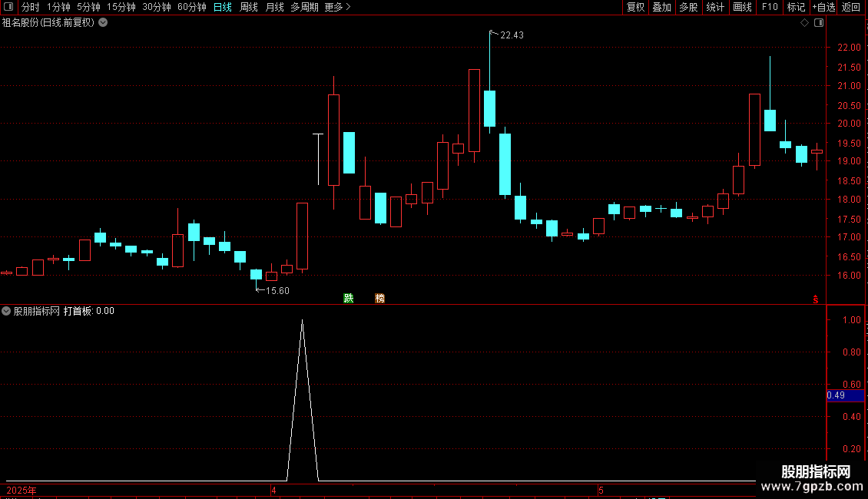
Task: Select the 月线 monthly period tab
Action: pyautogui.click(x=274, y=7)
